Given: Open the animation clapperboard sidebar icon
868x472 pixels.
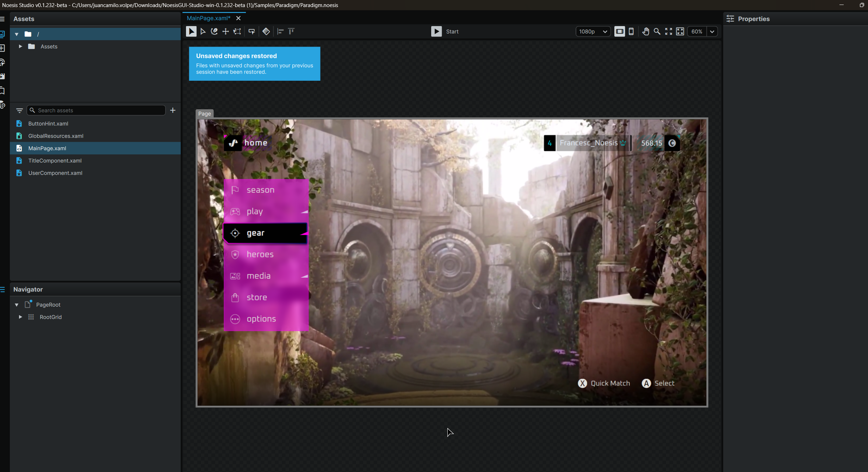Looking at the screenshot, I should click(2, 76).
